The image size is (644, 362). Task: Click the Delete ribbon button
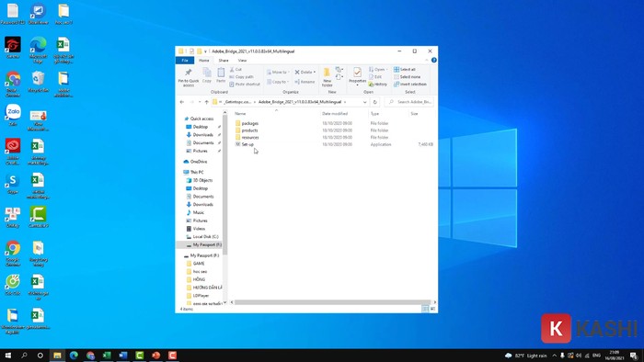tap(305, 73)
